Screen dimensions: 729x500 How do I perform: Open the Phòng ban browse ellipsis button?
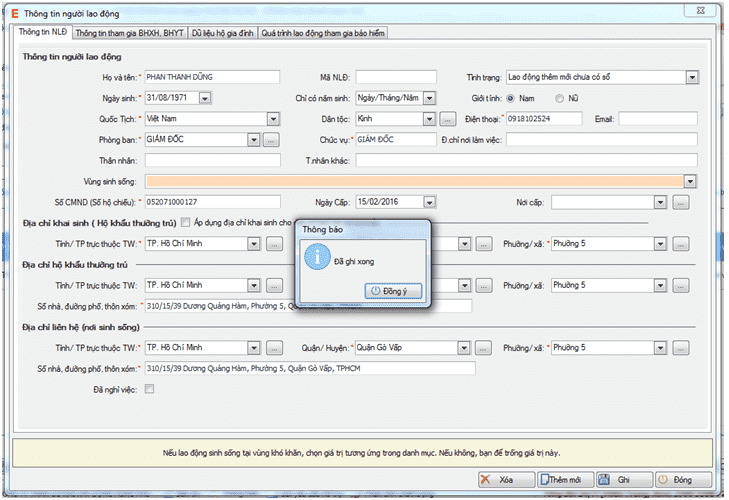pos(270,139)
